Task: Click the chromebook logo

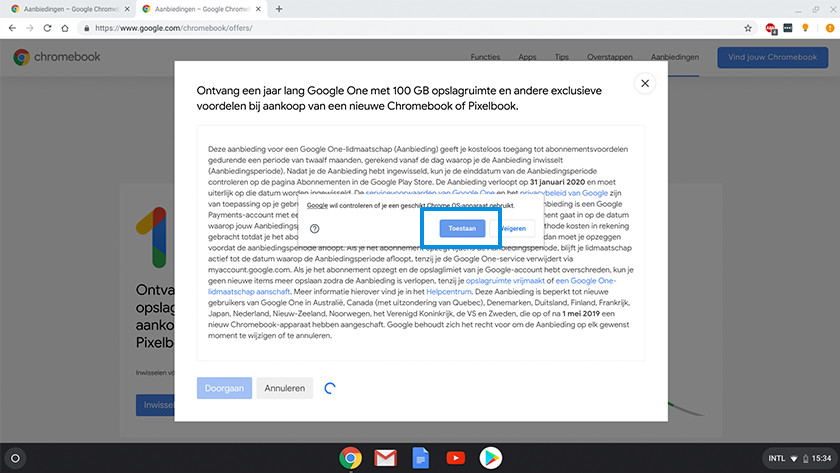Action: click(57, 57)
